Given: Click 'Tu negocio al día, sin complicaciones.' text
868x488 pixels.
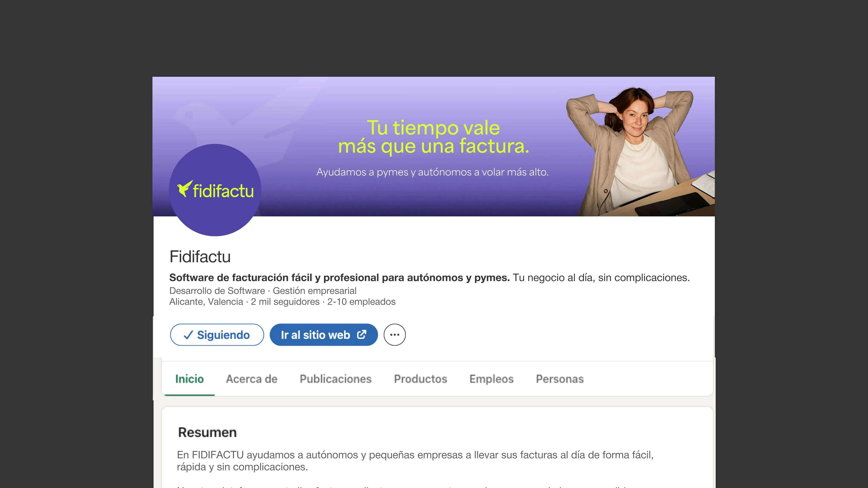Looking at the screenshot, I should point(601,277).
